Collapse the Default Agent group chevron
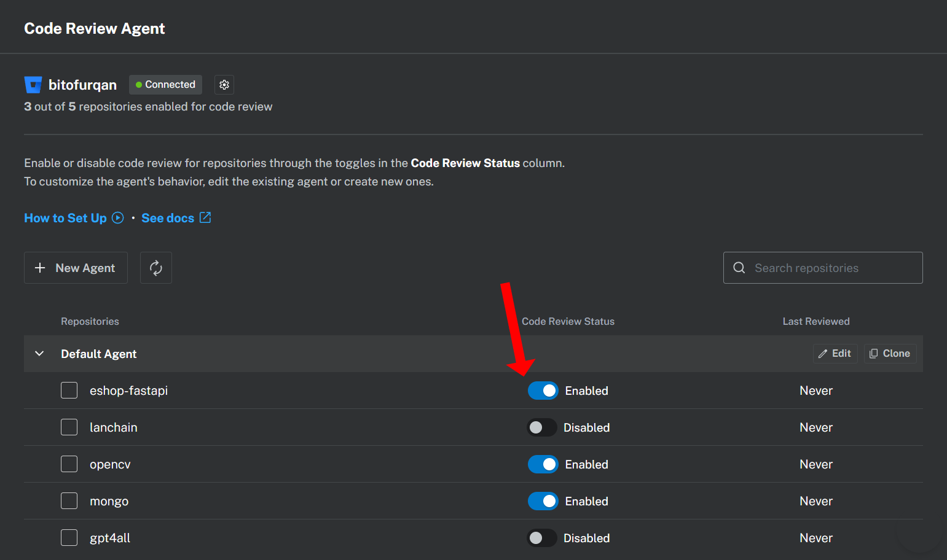Image resolution: width=947 pixels, height=560 pixels. [x=39, y=354]
